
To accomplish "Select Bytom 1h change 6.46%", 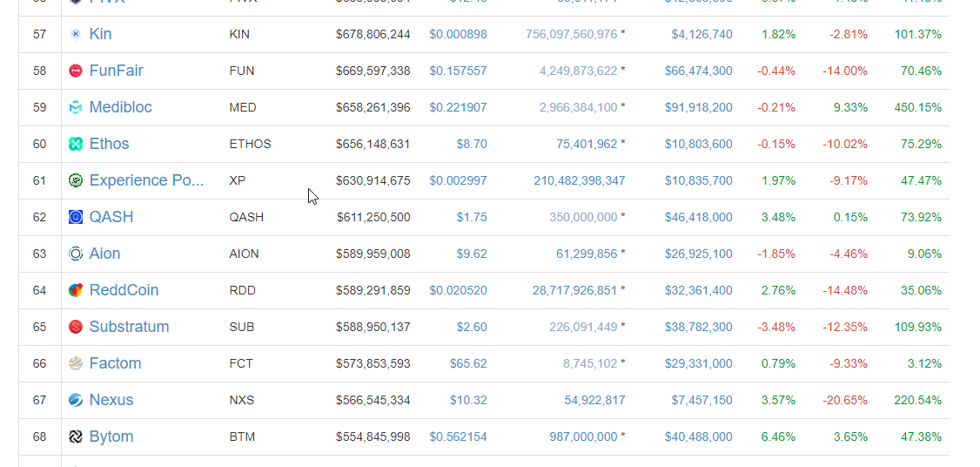I will [x=778, y=437].
